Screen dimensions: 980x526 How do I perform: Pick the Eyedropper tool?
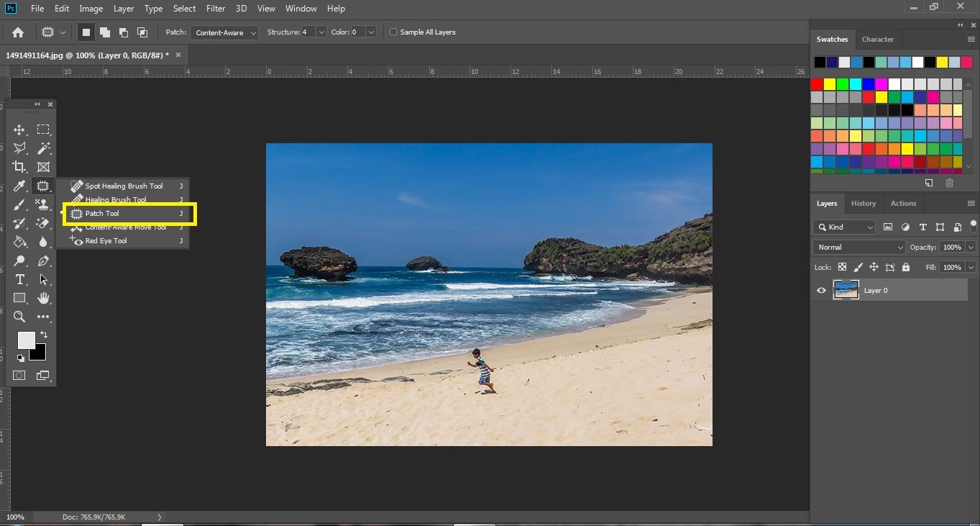[19, 186]
